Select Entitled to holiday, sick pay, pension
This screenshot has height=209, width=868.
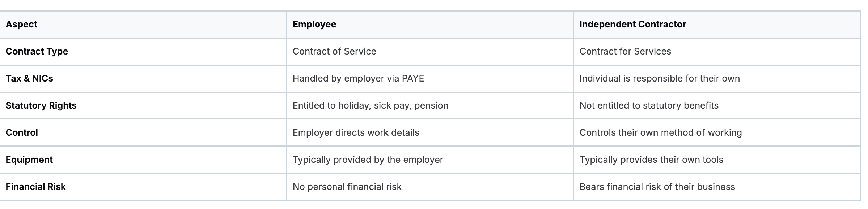370,105
